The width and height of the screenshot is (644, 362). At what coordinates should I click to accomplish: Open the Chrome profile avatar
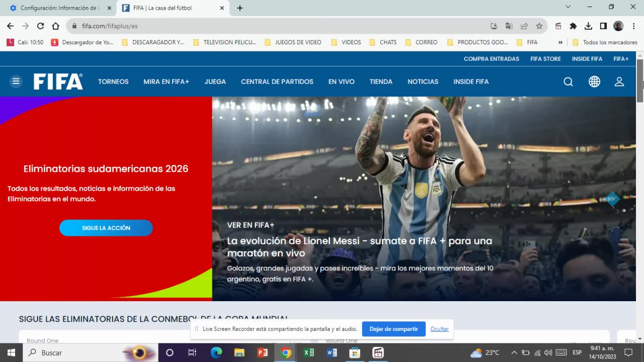point(618,26)
